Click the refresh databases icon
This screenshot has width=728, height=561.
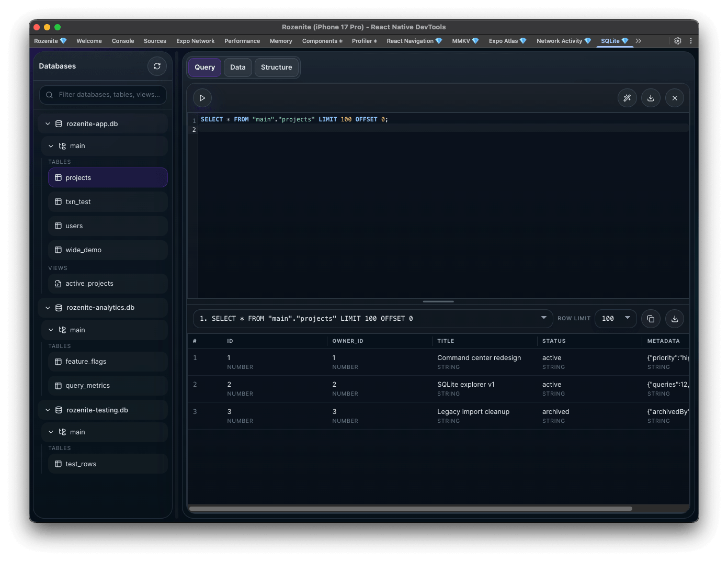point(157,66)
